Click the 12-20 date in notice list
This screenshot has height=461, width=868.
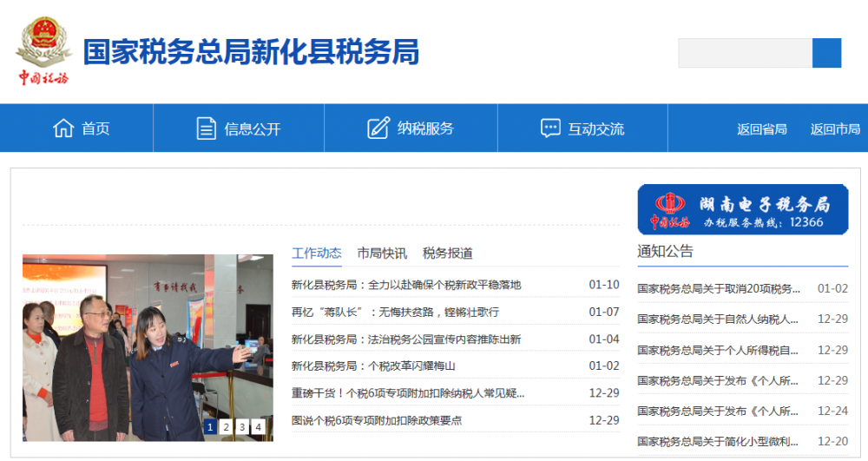832,441
